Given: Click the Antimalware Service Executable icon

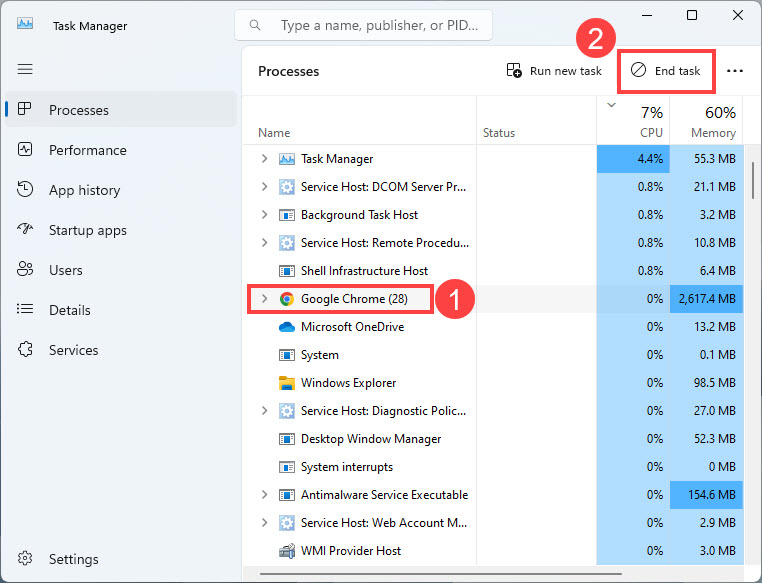Looking at the screenshot, I should (287, 495).
